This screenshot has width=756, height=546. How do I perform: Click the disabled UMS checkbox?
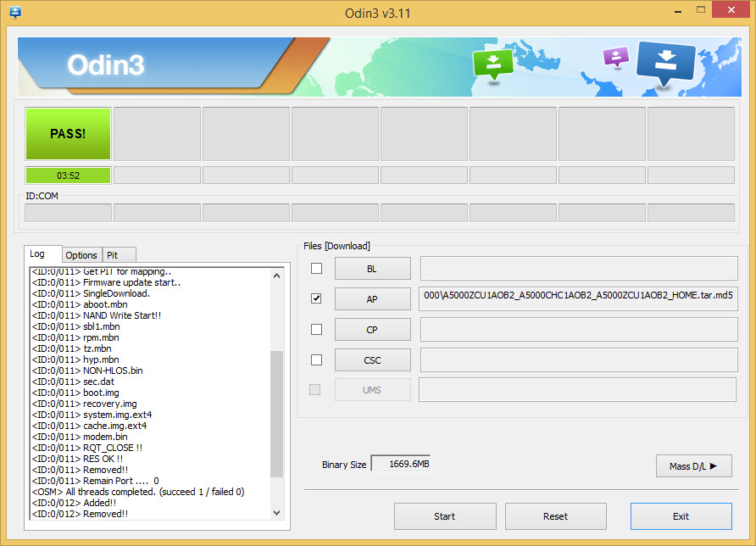[x=314, y=389]
